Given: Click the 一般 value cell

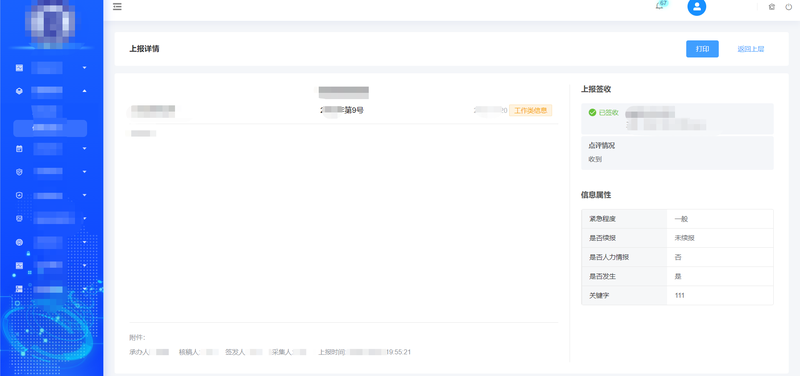Looking at the screenshot, I should pos(720,219).
